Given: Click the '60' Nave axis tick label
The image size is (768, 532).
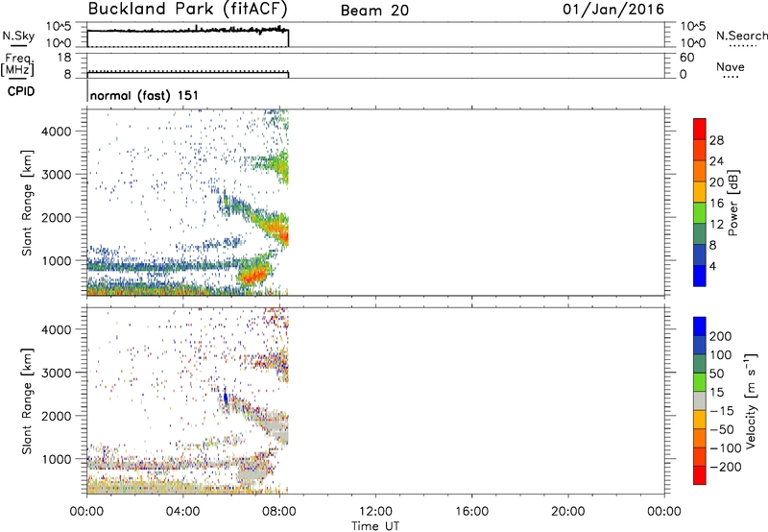Looking at the screenshot, I should [x=687, y=58].
